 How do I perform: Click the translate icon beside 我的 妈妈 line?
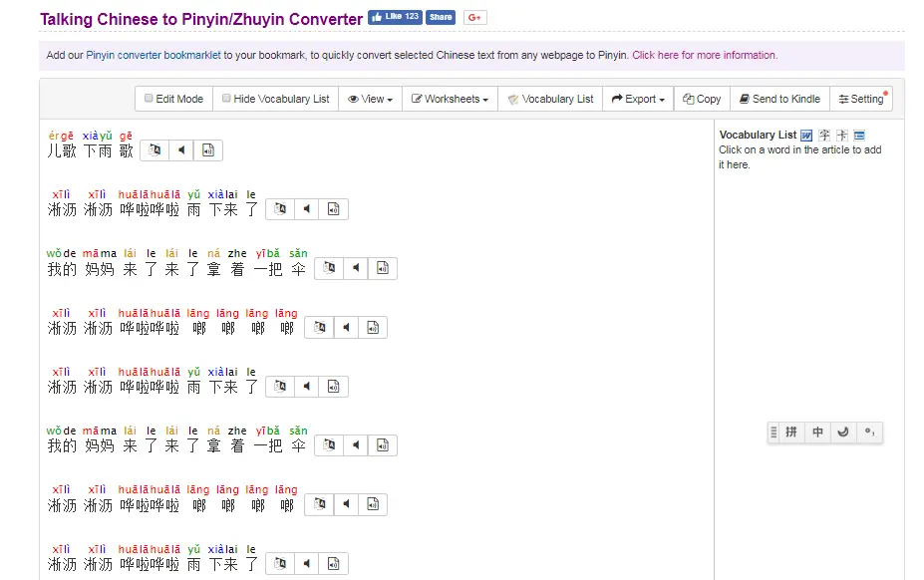click(328, 268)
